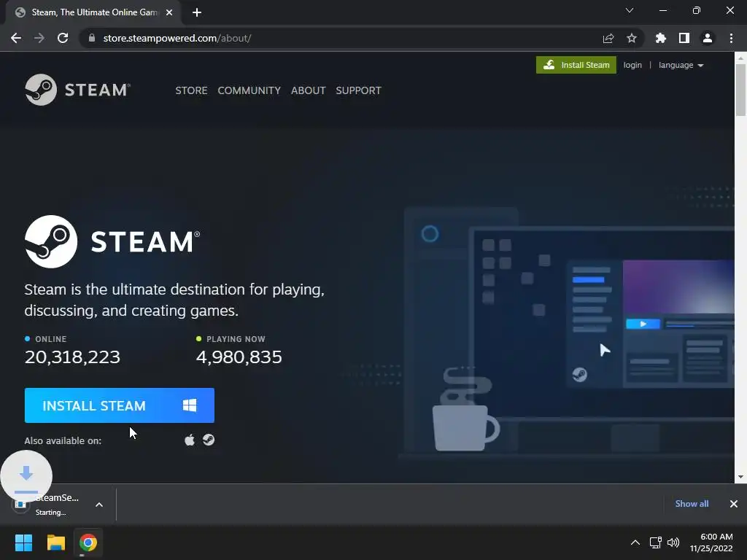Bookmark this tab with the star icon
The width and height of the screenshot is (747, 560).
click(631, 38)
